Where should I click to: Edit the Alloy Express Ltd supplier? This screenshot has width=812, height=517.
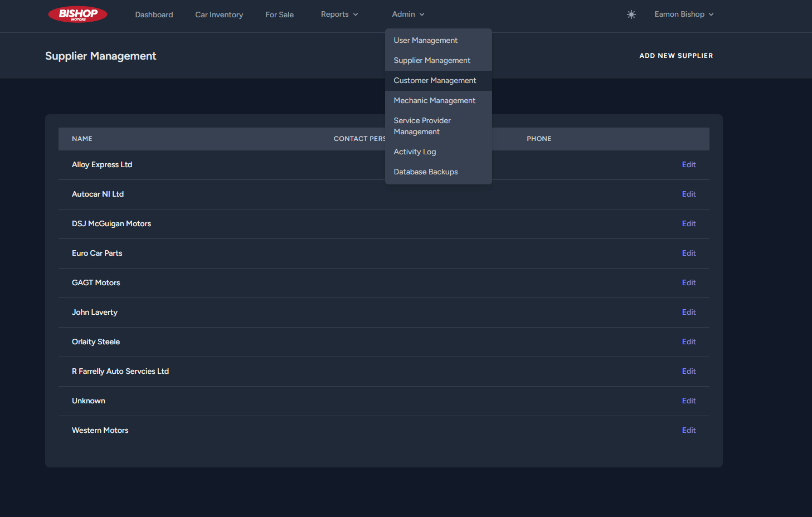[x=688, y=164]
